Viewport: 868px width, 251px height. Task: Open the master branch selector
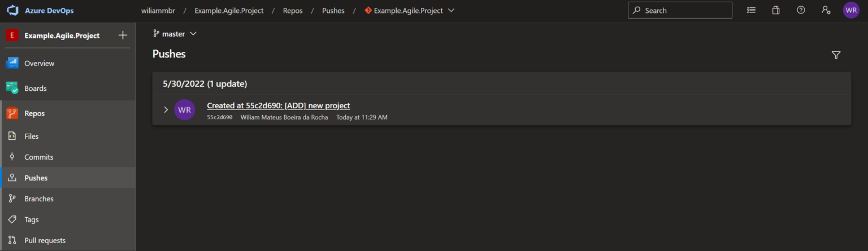[x=175, y=34]
